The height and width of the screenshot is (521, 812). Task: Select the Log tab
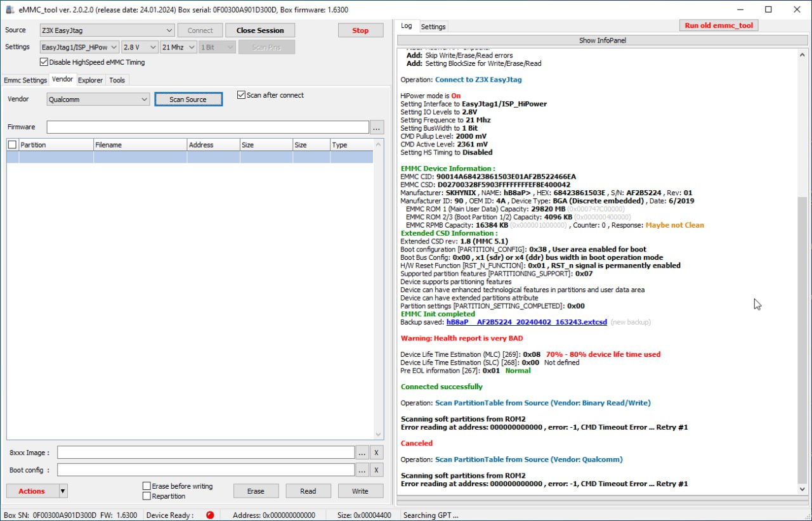[x=407, y=26]
